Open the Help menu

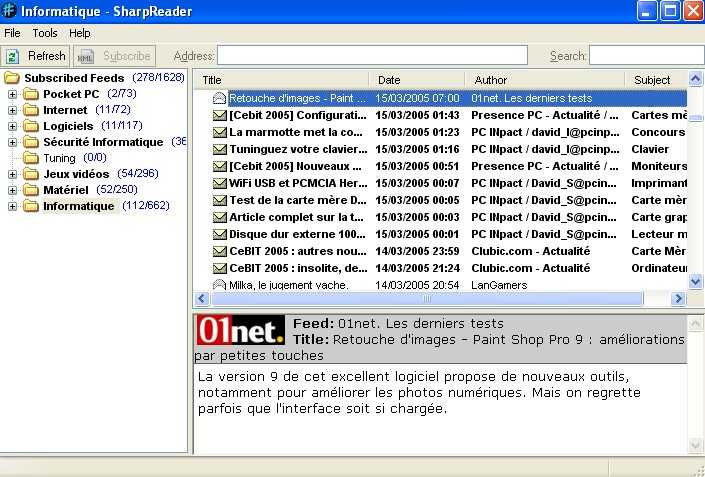pyautogui.click(x=80, y=33)
